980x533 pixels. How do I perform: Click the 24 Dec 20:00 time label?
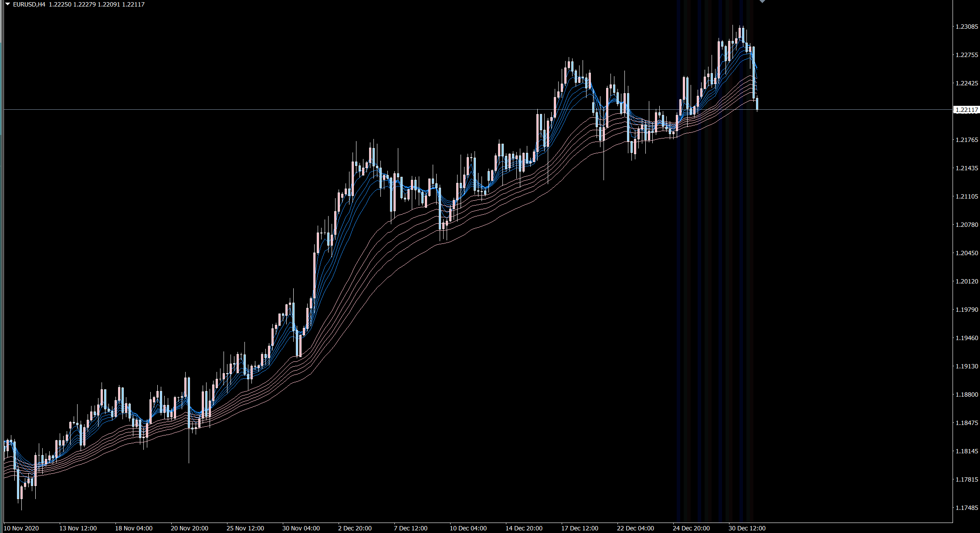[x=691, y=528]
